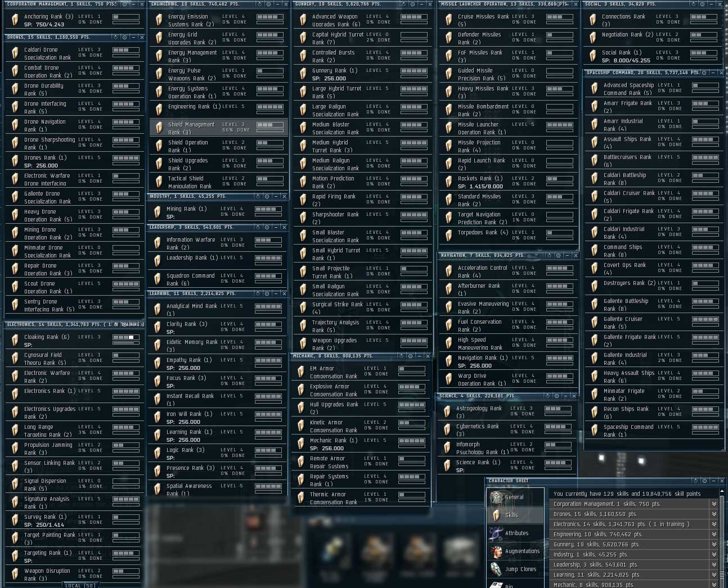Select the Connections skill book icon

coord(593,20)
